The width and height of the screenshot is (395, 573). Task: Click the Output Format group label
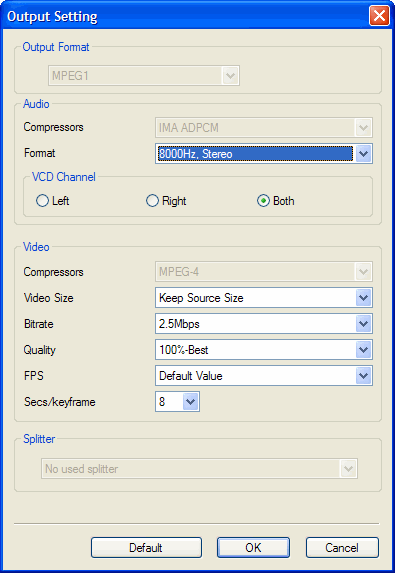56,47
